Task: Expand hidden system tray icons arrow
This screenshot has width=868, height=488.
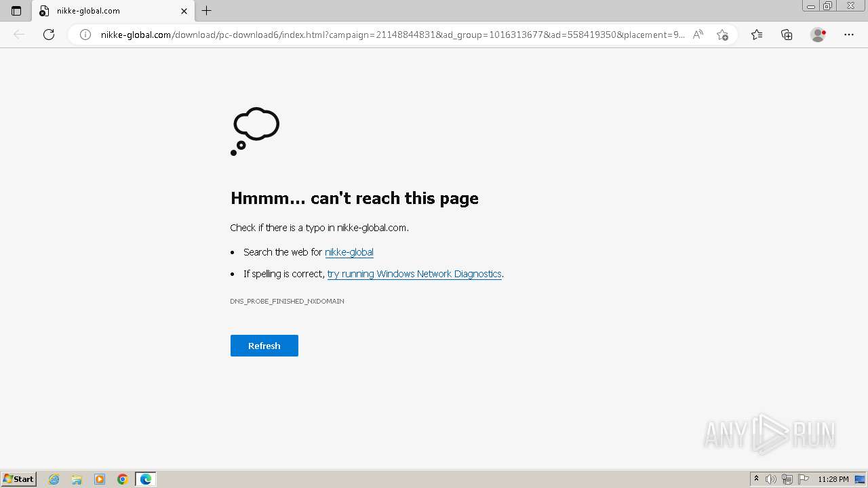Action: pyautogui.click(x=756, y=479)
